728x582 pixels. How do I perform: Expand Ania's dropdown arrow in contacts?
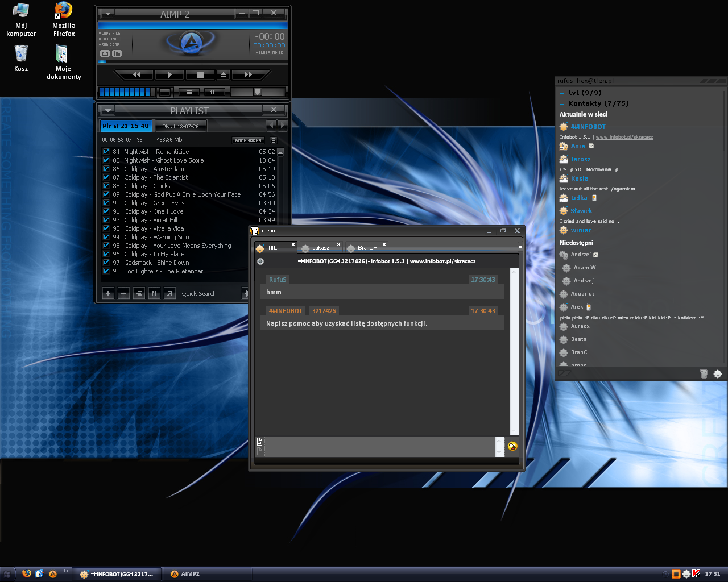(591, 146)
